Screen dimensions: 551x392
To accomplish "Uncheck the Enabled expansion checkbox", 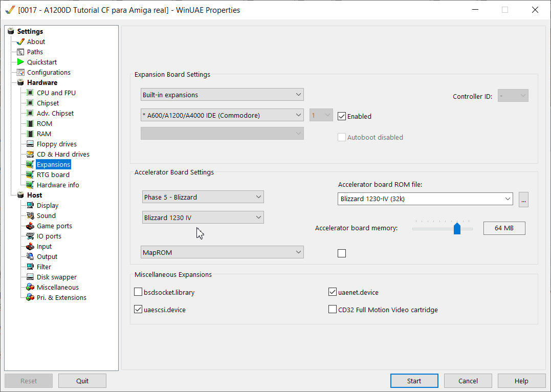I will (342, 116).
